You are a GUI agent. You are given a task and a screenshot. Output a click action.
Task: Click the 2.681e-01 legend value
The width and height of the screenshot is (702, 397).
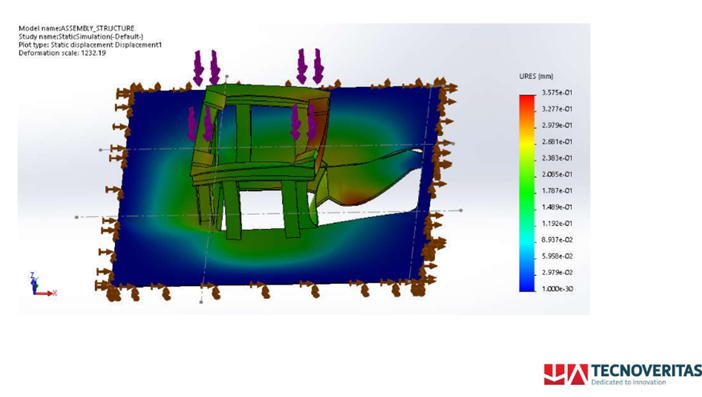[557, 142]
